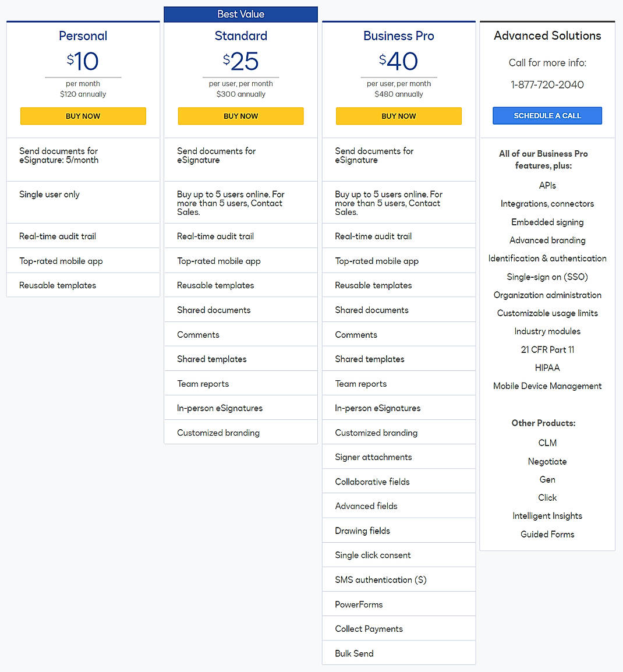Click the Schedule a Call button
623x672 pixels.
click(547, 115)
